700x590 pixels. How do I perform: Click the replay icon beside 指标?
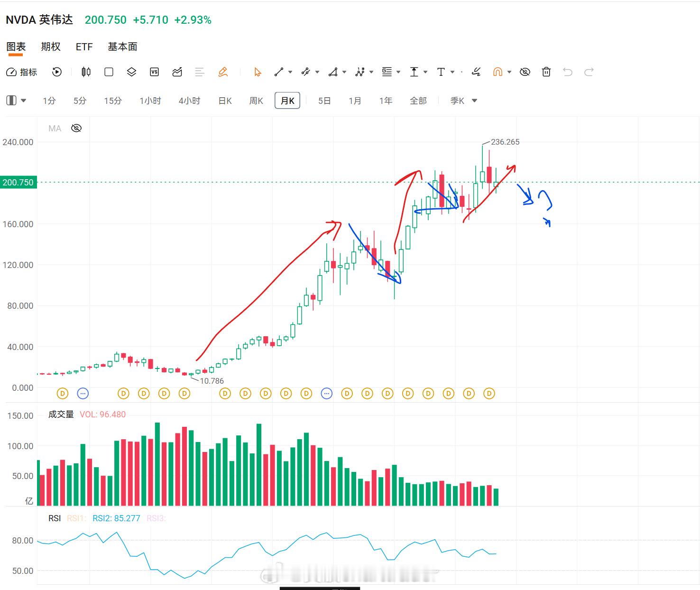pos(57,72)
